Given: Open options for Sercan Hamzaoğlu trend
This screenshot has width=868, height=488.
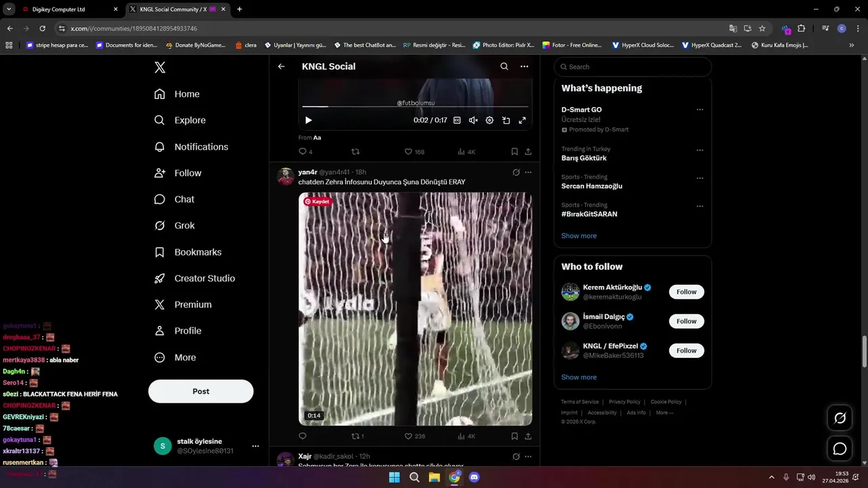Looking at the screenshot, I should 700,178.
